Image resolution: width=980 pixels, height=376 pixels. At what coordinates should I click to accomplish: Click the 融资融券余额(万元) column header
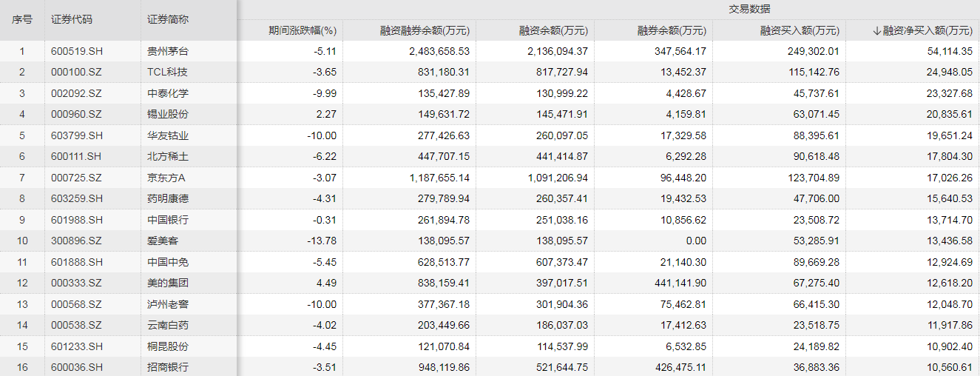coord(425,30)
